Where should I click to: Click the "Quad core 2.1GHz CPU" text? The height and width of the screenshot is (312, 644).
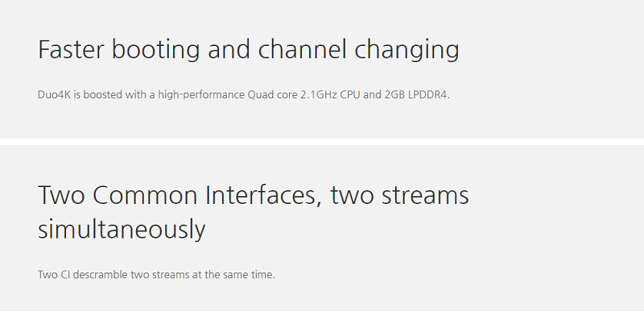(303, 95)
